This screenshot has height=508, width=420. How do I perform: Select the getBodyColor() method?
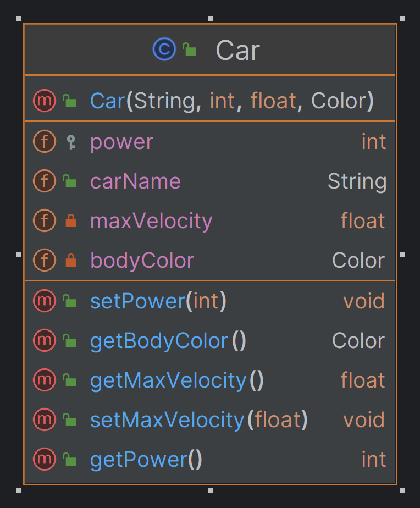[210, 340]
